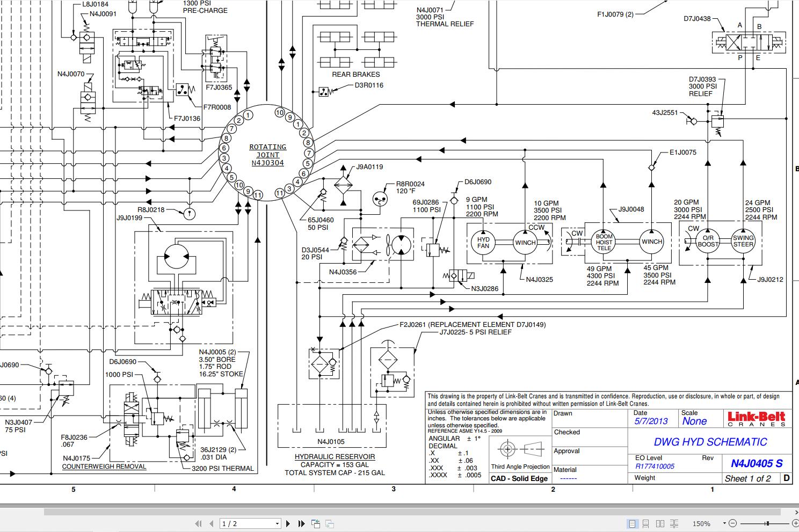The image size is (799, 532).
Task: Click the HYDRAULIC RESERVOIR label
Action: click(335, 457)
